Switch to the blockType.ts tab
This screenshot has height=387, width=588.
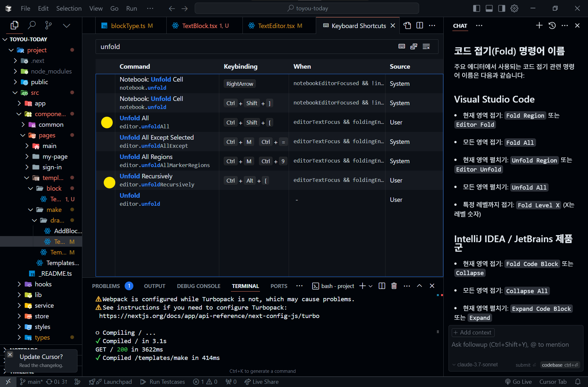point(131,25)
